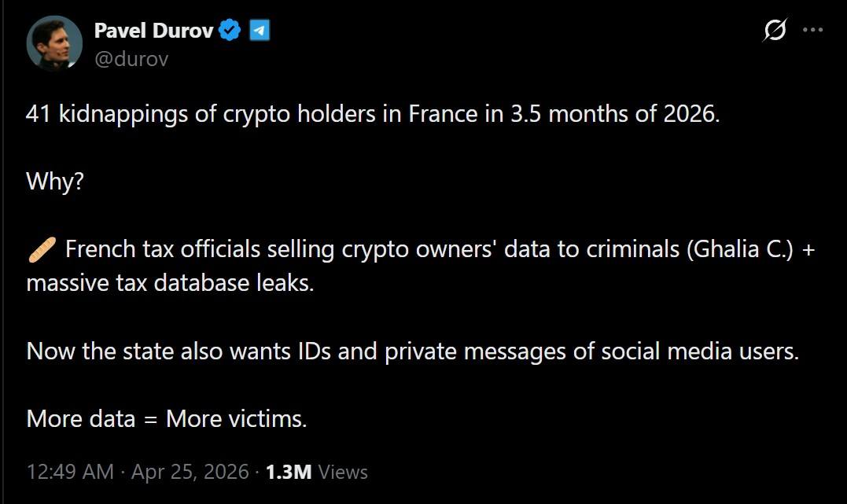Open Pavel Durov's profile picture
Image resolution: width=847 pixels, height=504 pixels.
coord(54,43)
